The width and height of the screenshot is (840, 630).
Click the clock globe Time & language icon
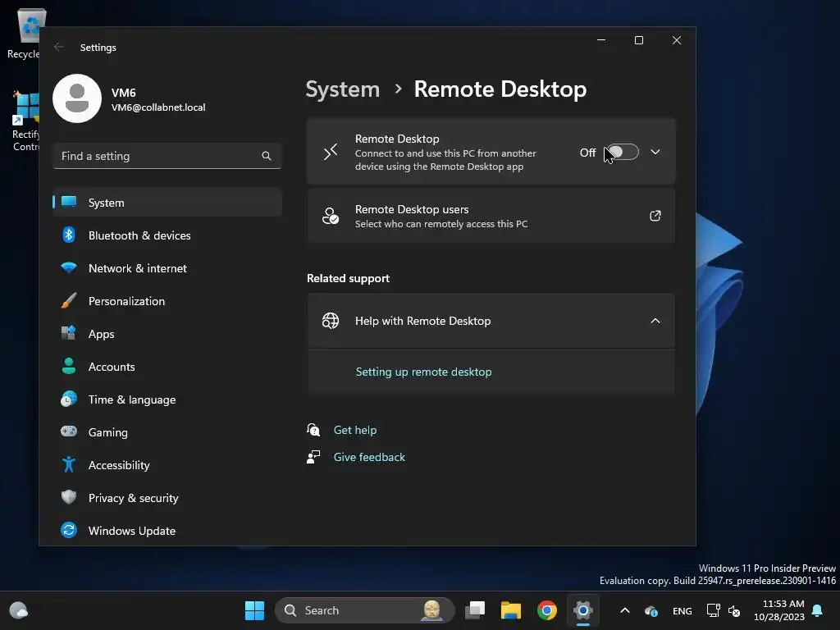tap(69, 399)
